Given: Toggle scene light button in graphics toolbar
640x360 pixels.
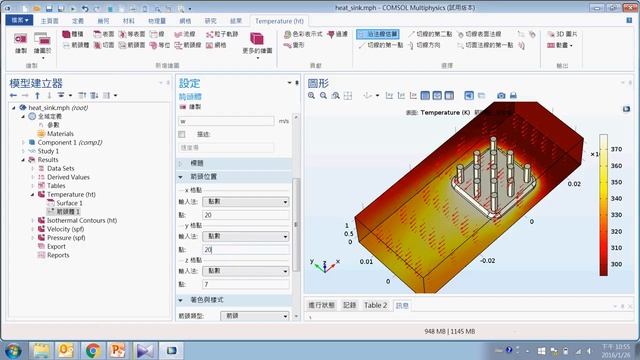Looking at the screenshot, I should [x=469, y=96].
